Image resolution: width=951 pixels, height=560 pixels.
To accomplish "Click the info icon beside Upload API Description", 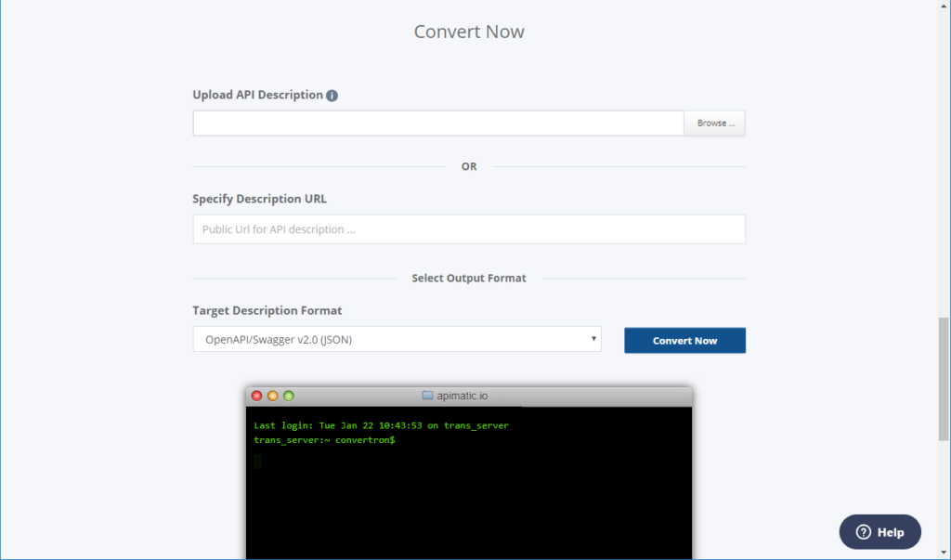I will (x=332, y=95).
